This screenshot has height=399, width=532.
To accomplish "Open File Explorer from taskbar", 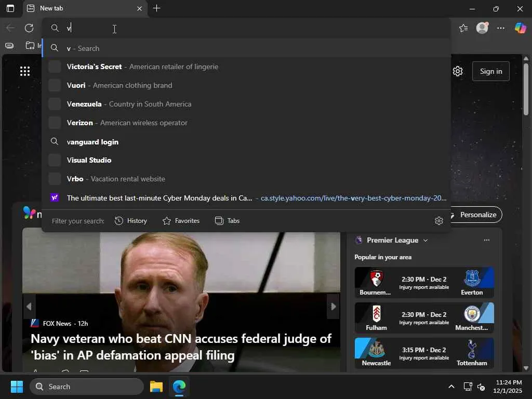I will 156,387.
